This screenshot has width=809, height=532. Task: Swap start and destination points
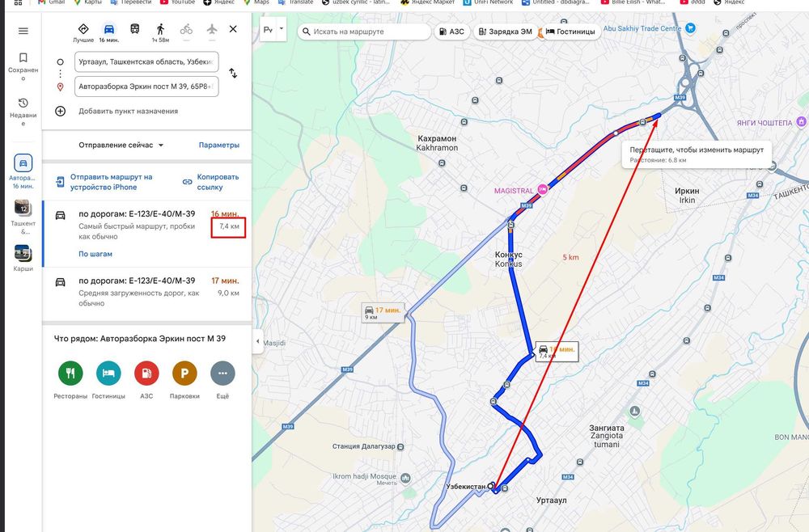tap(233, 74)
